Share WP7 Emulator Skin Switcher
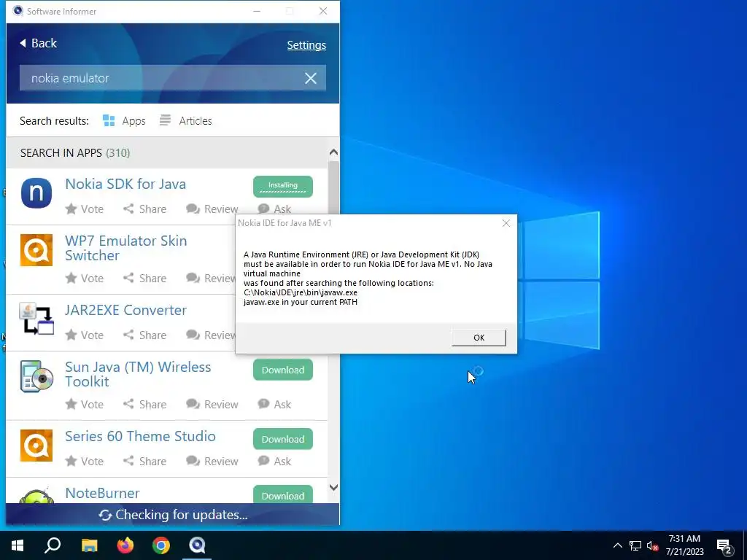The height and width of the screenshot is (560, 747). click(x=145, y=278)
